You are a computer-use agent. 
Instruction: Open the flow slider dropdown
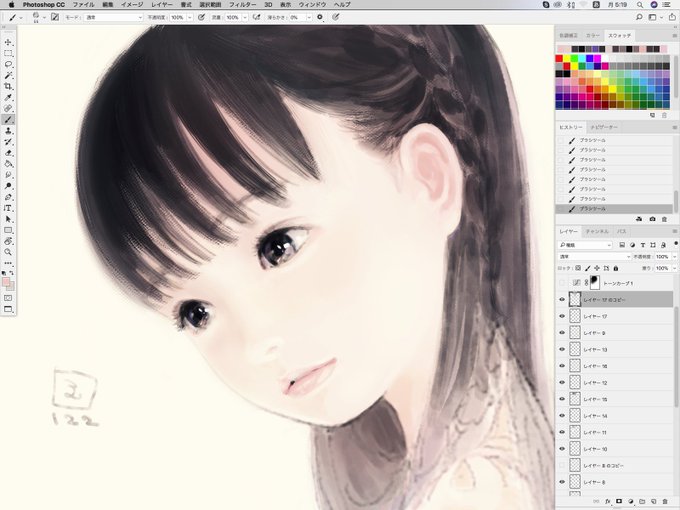point(245,17)
